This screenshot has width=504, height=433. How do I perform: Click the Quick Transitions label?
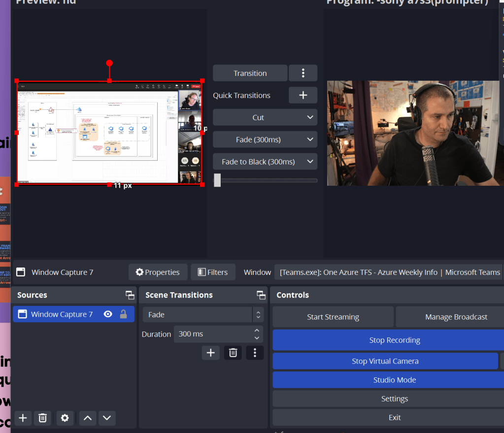coord(242,96)
